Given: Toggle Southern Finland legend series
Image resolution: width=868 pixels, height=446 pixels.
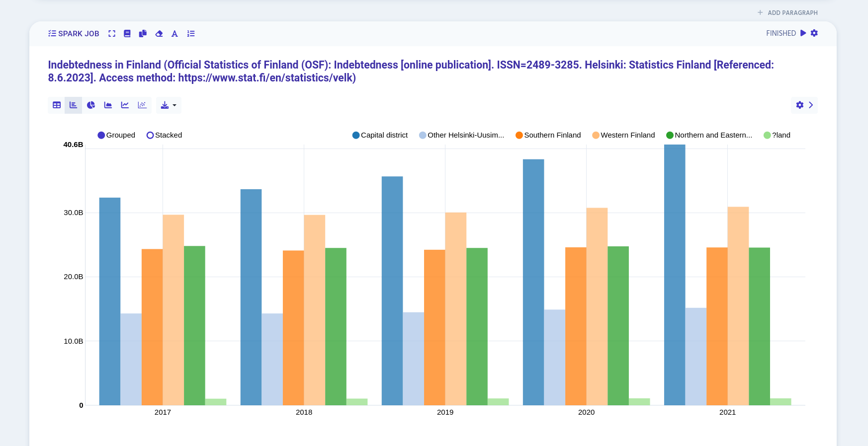Looking at the screenshot, I should (x=548, y=135).
